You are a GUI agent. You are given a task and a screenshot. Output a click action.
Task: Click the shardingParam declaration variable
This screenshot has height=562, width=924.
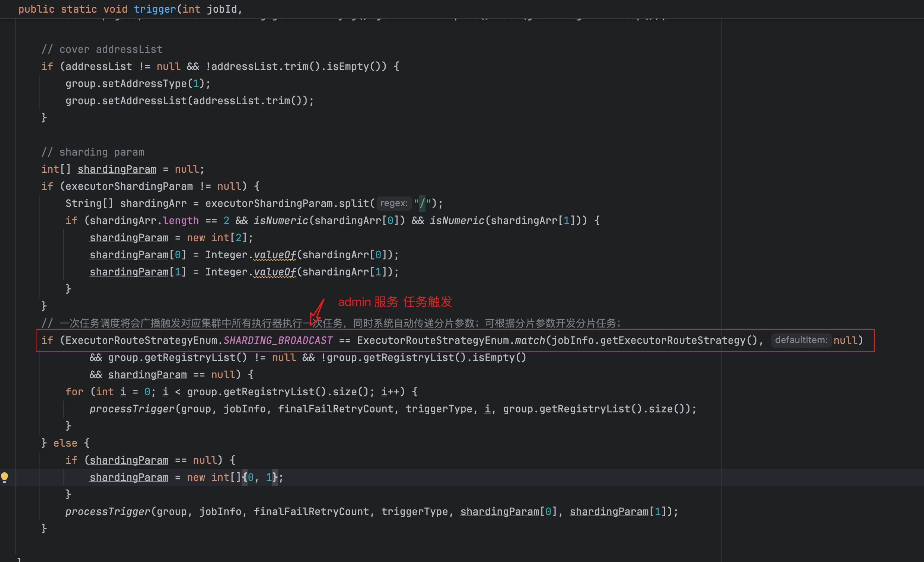[x=117, y=169]
